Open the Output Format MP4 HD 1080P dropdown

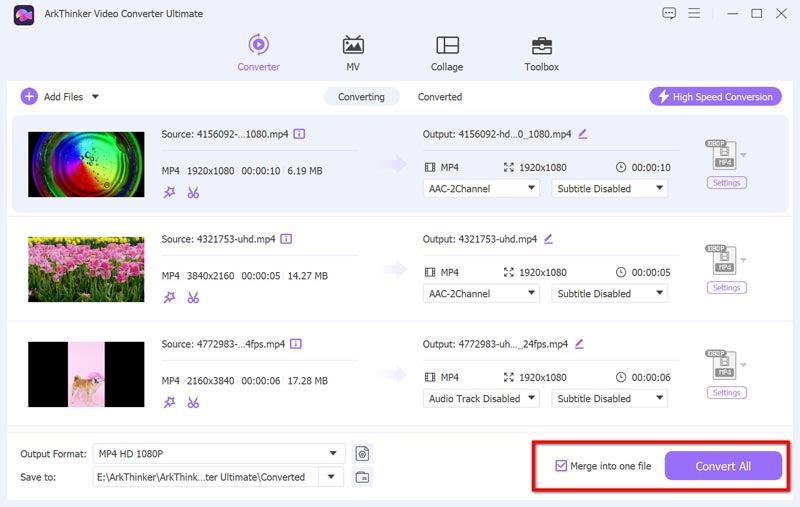tap(218, 454)
